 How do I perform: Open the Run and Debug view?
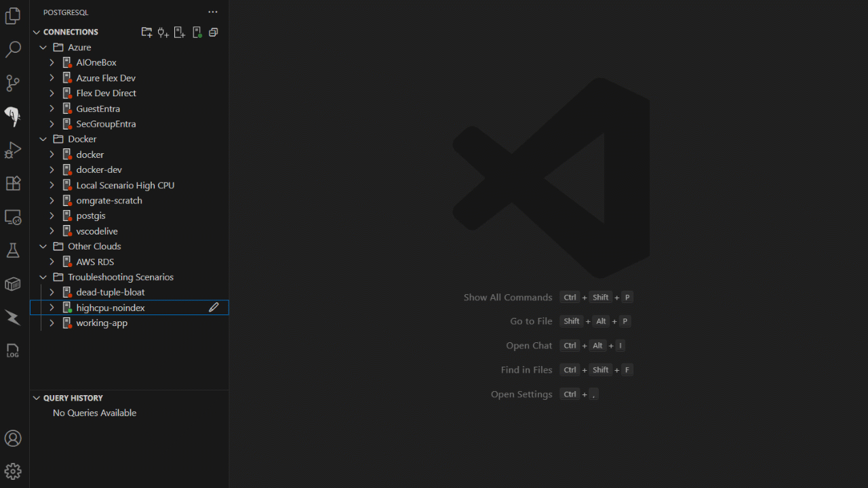(x=13, y=150)
